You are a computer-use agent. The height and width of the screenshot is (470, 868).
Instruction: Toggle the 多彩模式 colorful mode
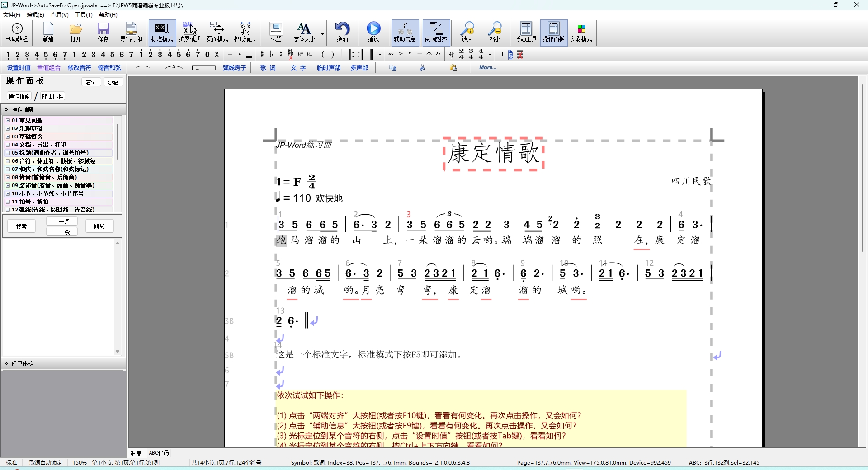click(581, 33)
